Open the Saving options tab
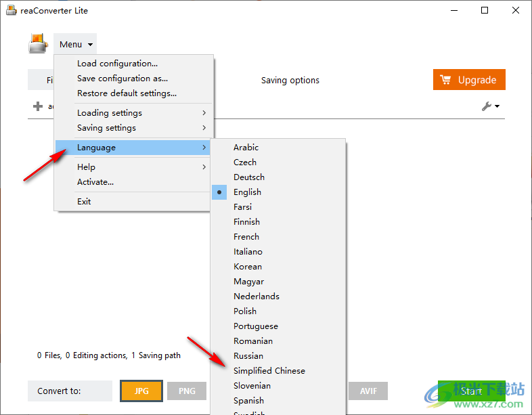 (x=290, y=81)
